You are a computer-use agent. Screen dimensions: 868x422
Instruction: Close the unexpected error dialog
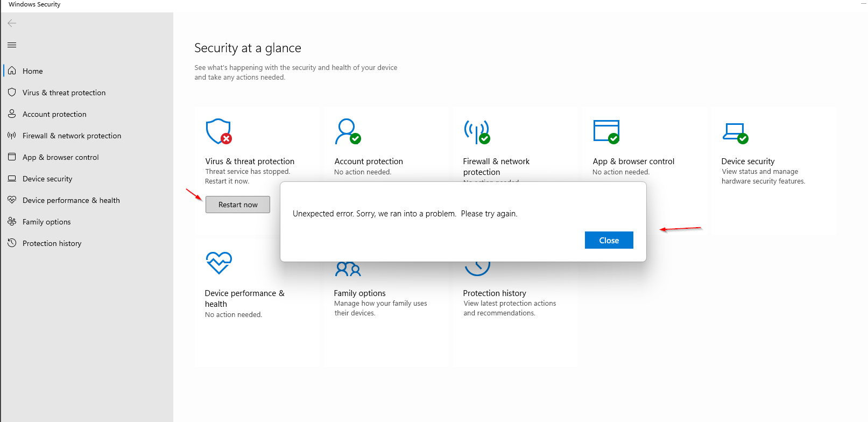pyautogui.click(x=609, y=240)
